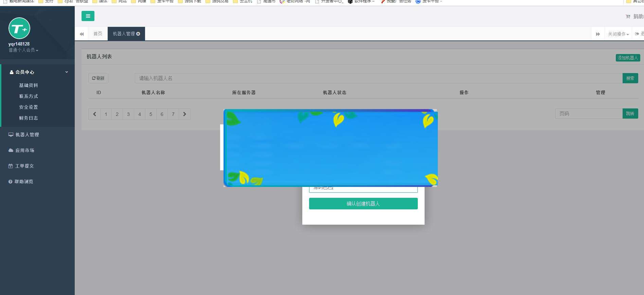Select page 4 in pagination
The image size is (644, 295).
point(140,114)
